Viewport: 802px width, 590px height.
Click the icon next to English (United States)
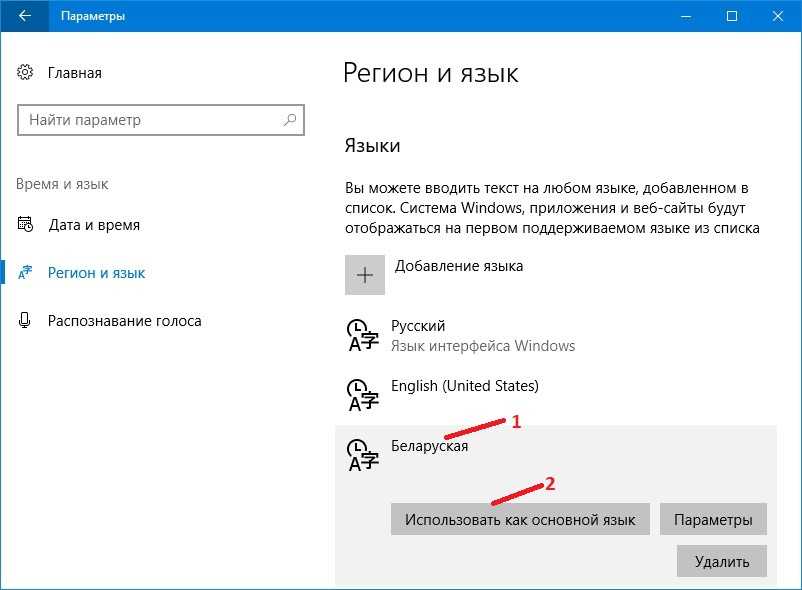tap(363, 395)
